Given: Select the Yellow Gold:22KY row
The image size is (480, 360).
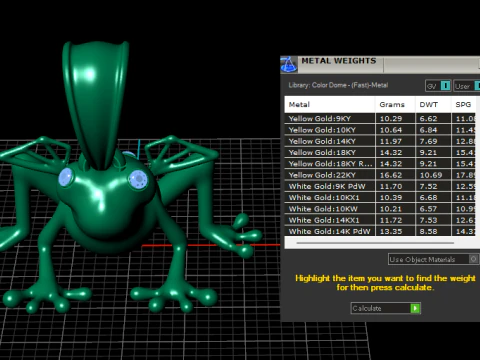Looking at the screenshot, I should point(380,175).
